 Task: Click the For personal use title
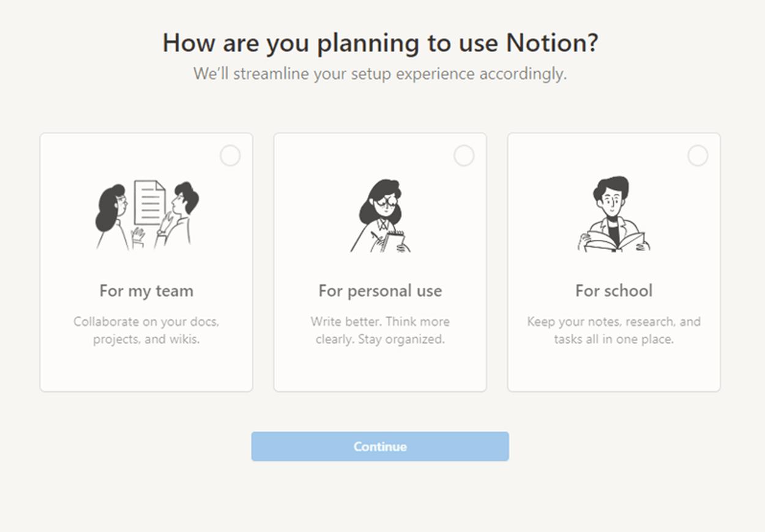[x=380, y=290]
